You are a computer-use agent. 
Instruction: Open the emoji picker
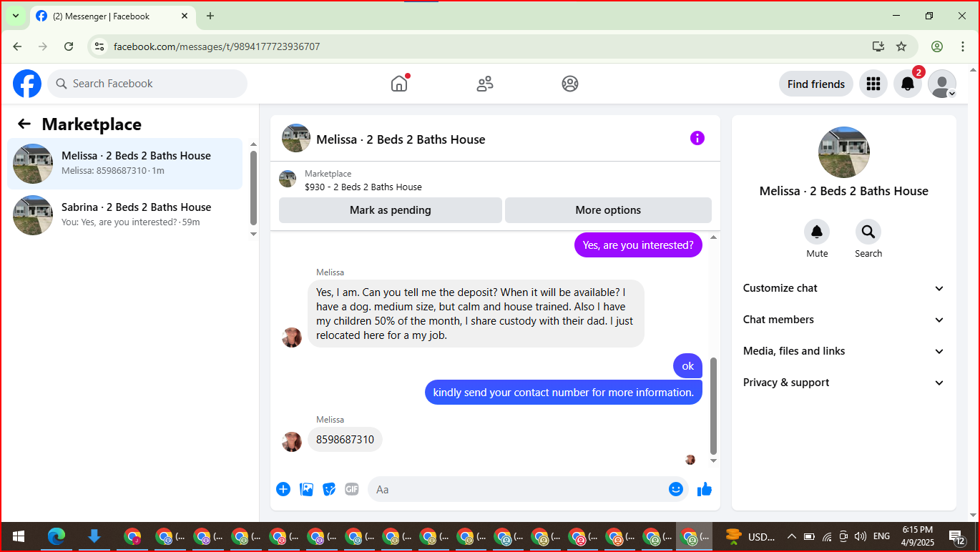(676, 489)
